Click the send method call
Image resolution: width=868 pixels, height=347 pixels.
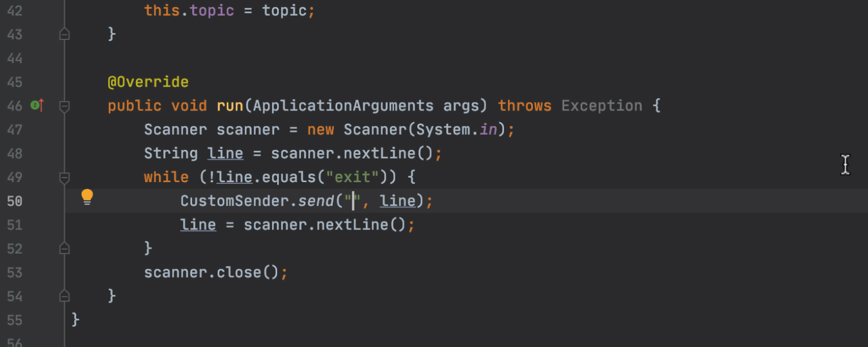316,201
